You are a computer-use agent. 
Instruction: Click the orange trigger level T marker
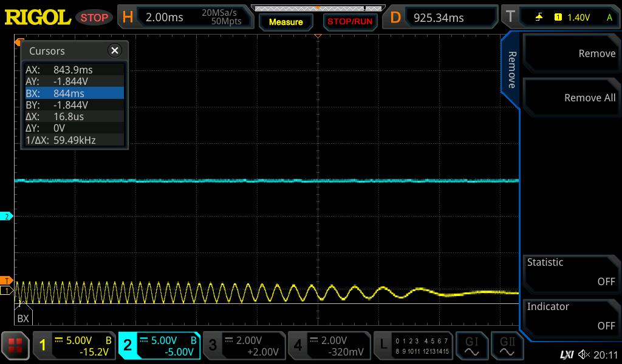tap(6, 281)
